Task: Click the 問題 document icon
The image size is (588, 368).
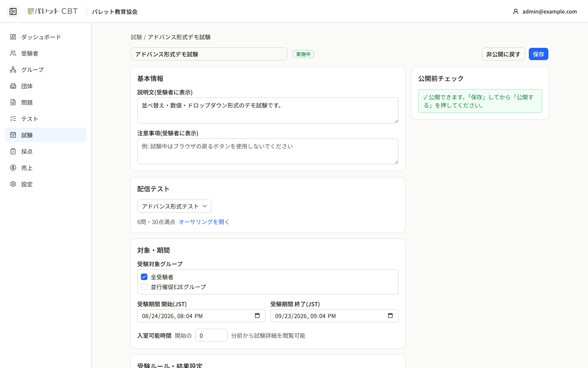Action: coord(13,102)
